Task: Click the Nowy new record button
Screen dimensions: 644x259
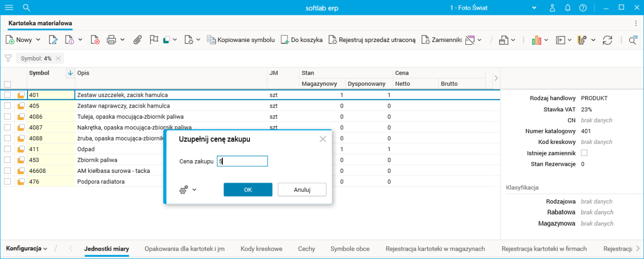Action: coord(19,40)
